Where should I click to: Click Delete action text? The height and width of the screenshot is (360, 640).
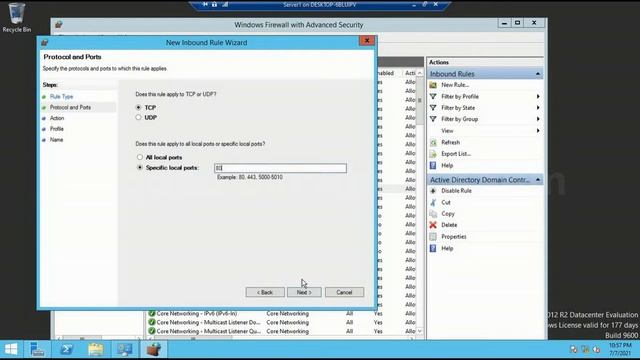[x=449, y=225]
